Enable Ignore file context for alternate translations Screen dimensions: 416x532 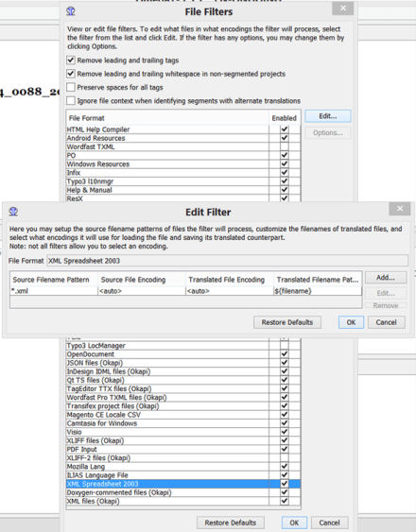[x=71, y=101]
